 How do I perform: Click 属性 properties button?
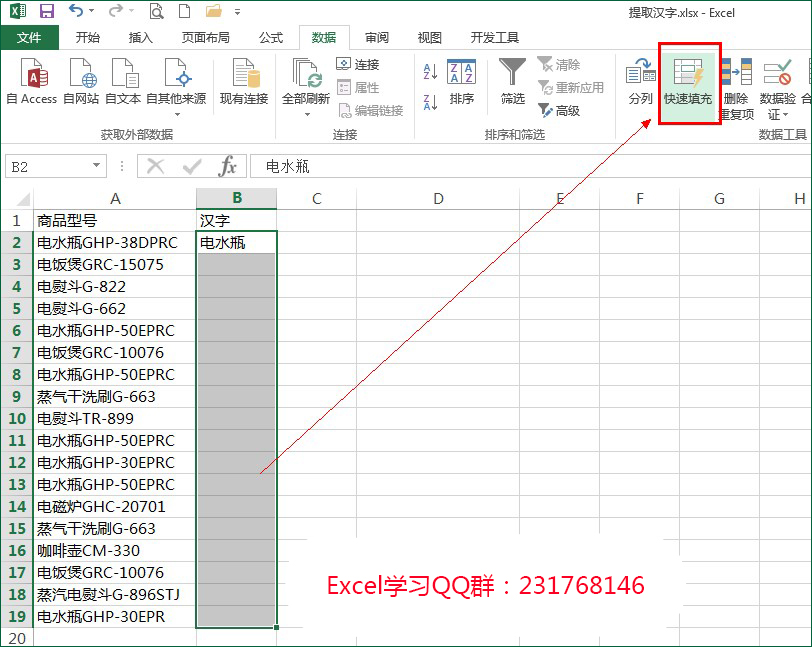pos(358,88)
